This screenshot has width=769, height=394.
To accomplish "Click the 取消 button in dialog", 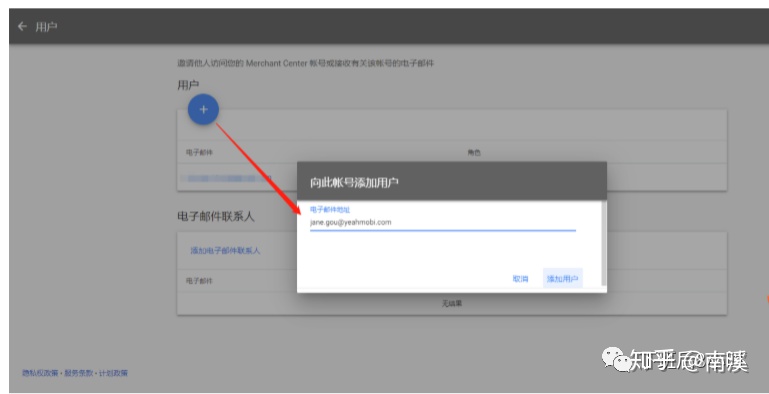I will pos(520,279).
